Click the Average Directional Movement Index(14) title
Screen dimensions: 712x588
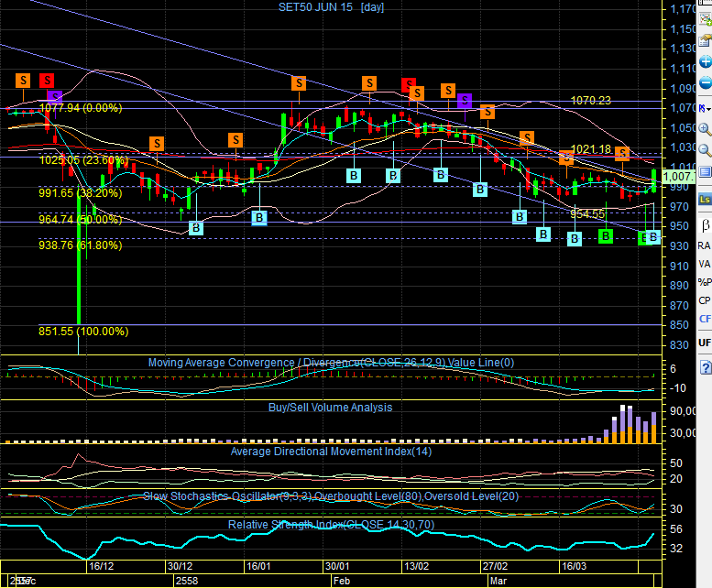(x=331, y=452)
